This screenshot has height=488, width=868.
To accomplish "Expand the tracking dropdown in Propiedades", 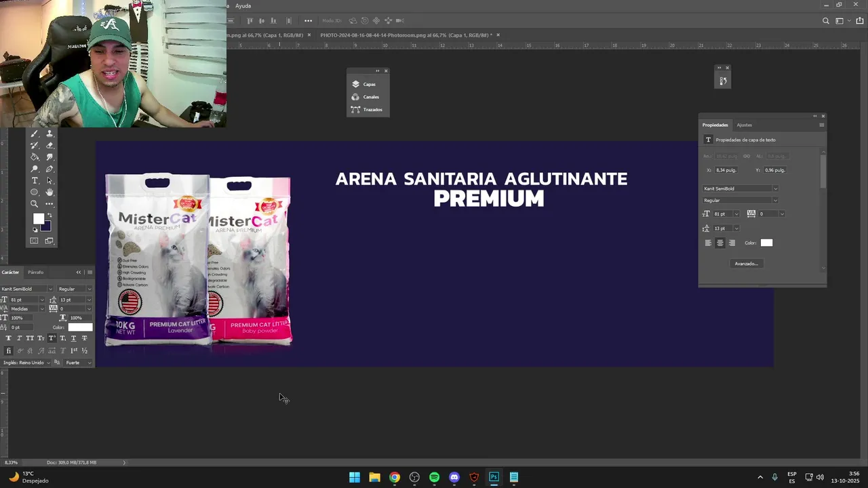I will coord(782,214).
